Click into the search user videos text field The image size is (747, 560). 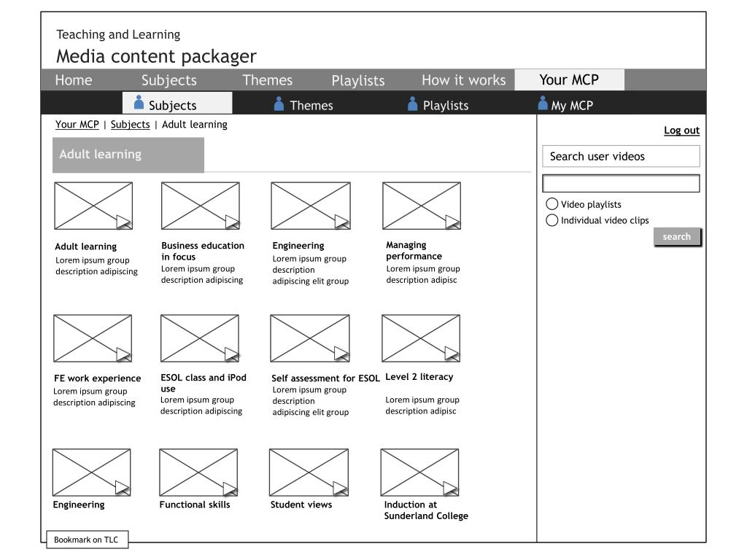(x=621, y=183)
